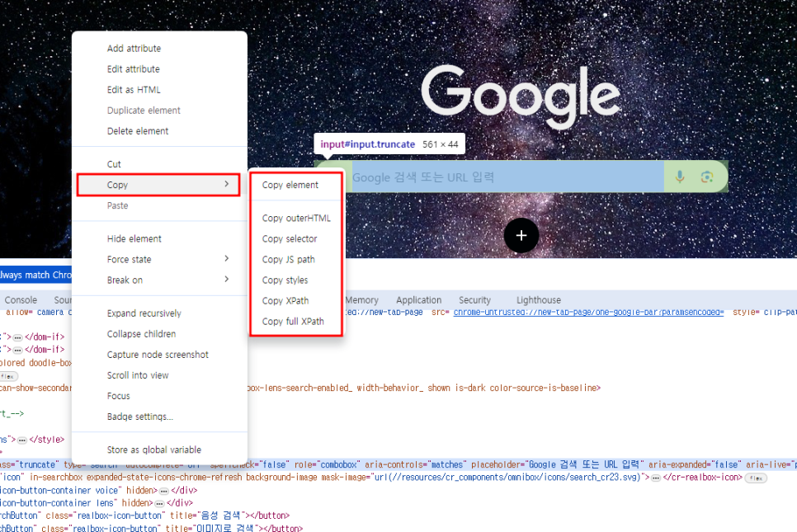Select the 음성 검색 button DOM row
The image size is (797, 532).
144,516
